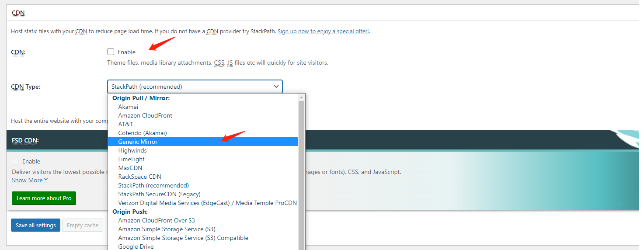Screen dimensions: 644x250
Task: Enable the CDN checkbox
Action: (x=111, y=52)
